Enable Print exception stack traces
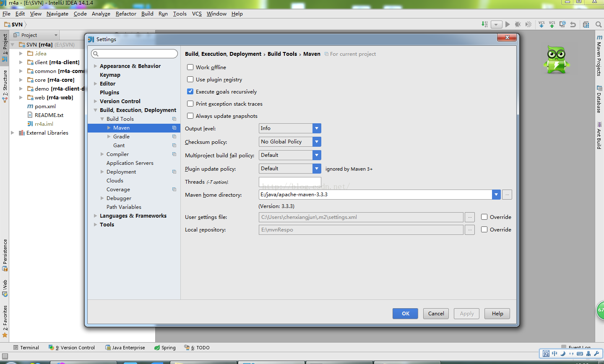The width and height of the screenshot is (604, 364). coord(190,104)
